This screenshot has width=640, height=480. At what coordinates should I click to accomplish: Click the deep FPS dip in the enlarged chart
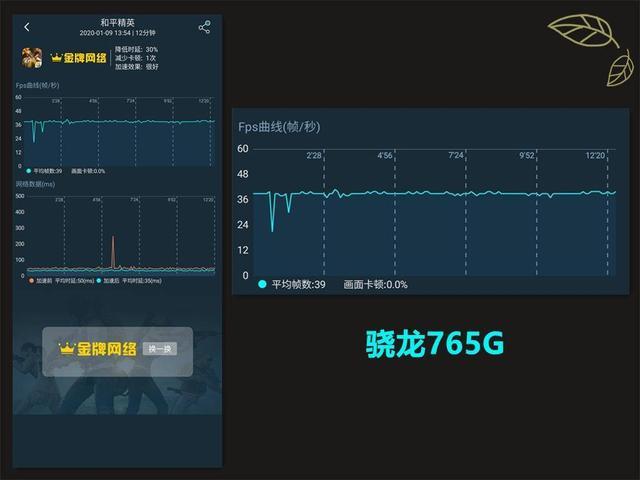[x=272, y=212]
